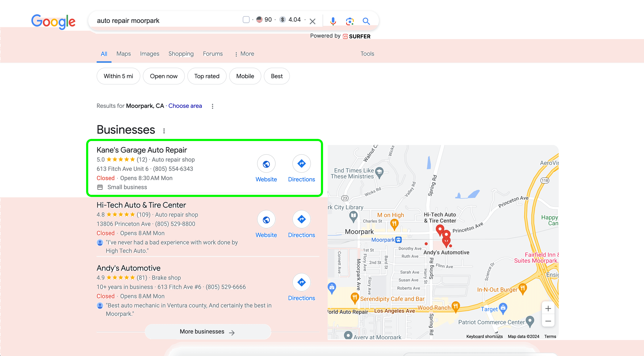Toggle the Surfer checkbox in search bar

(246, 20)
